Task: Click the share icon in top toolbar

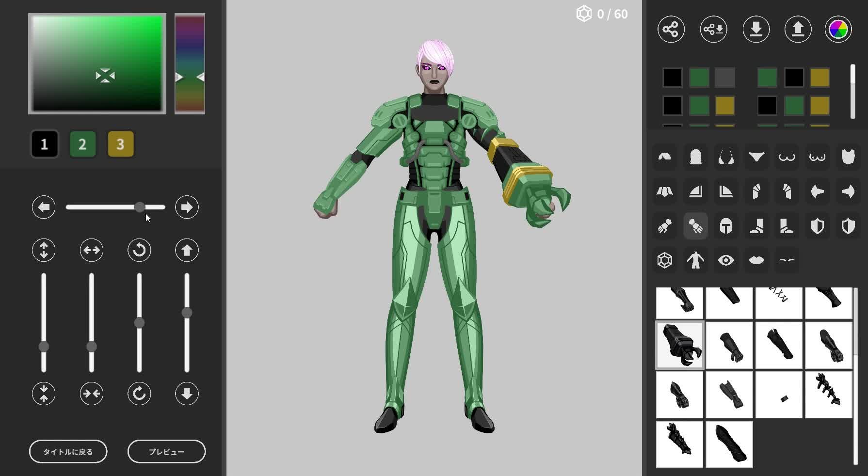Action: [x=671, y=29]
